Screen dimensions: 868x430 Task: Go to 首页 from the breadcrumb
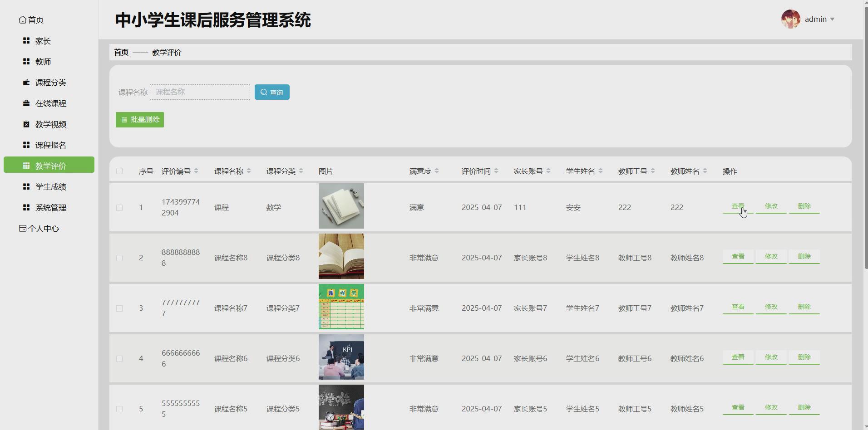121,52
